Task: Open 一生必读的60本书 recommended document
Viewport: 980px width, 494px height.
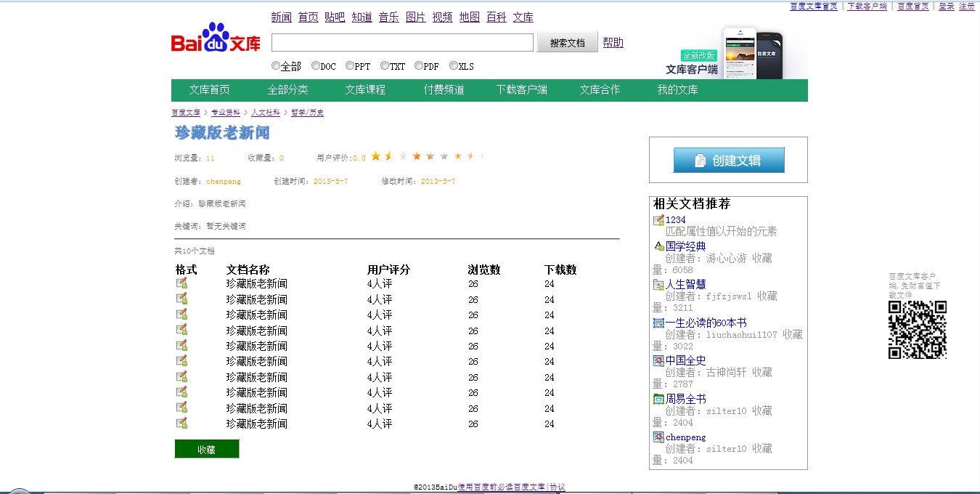Action: [706, 323]
